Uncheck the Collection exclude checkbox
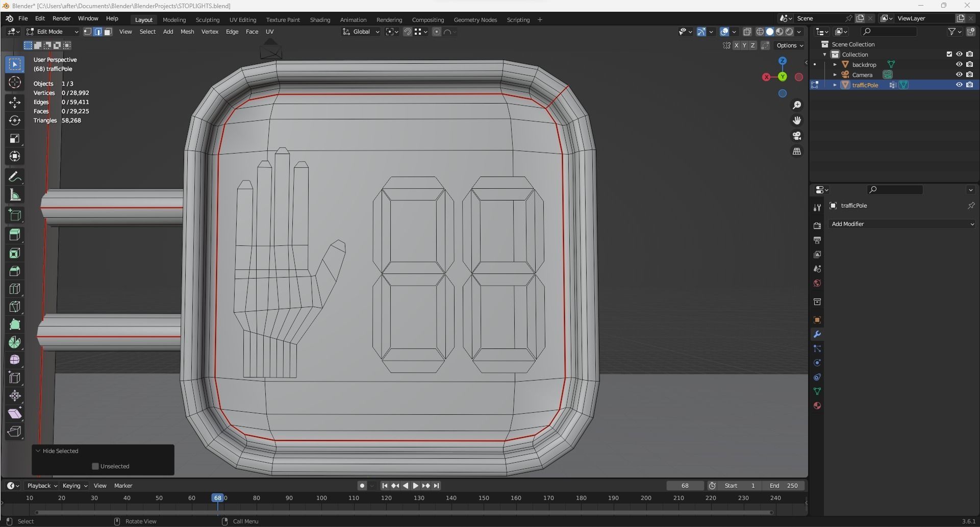Image resolution: width=980 pixels, height=527 pixels. pyautogui.click(x=949, y=55)
